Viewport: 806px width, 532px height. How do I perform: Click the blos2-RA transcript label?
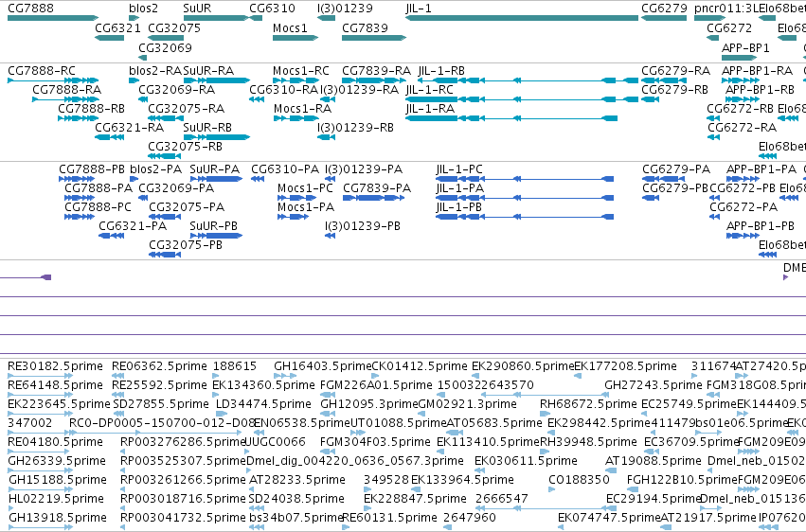tap(155, 70)
